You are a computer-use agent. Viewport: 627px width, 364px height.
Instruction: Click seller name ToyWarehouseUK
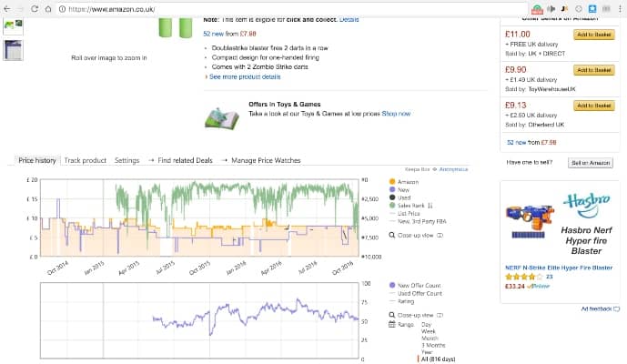click(x=551, y=89)
